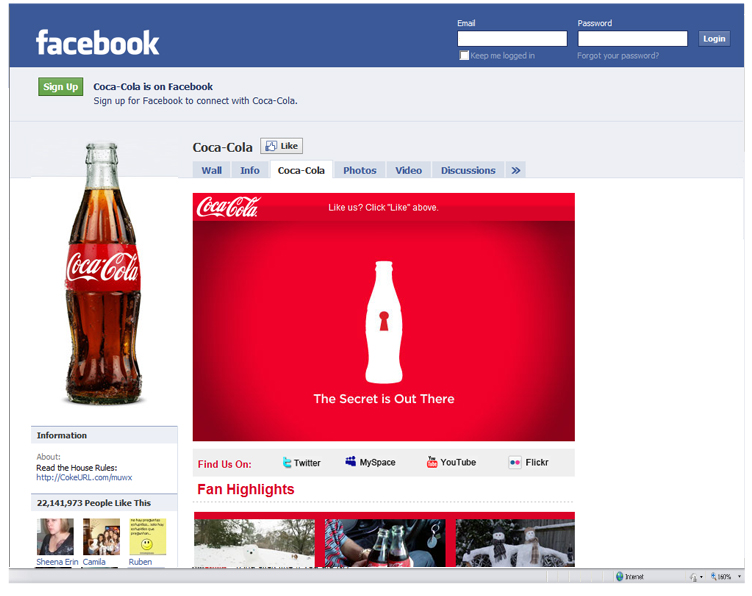Click the 'Find Us On:' label

coord(224,464)
